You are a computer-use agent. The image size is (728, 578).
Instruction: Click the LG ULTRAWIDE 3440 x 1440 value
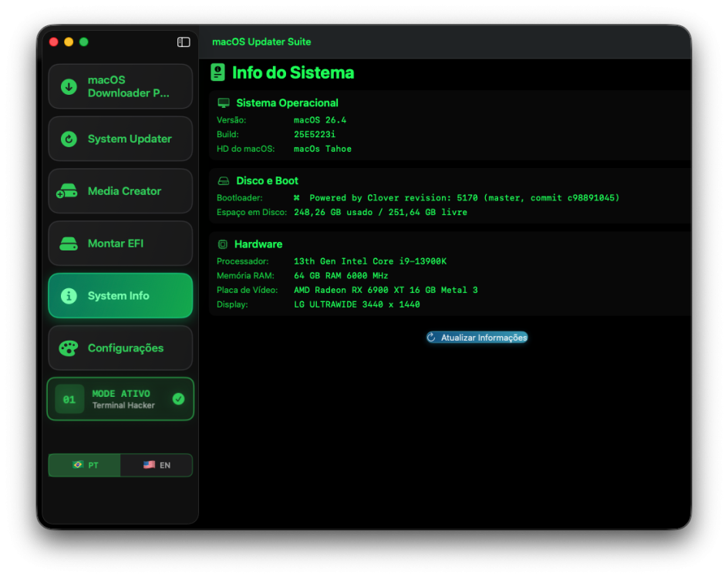click(x=356, y=304)
